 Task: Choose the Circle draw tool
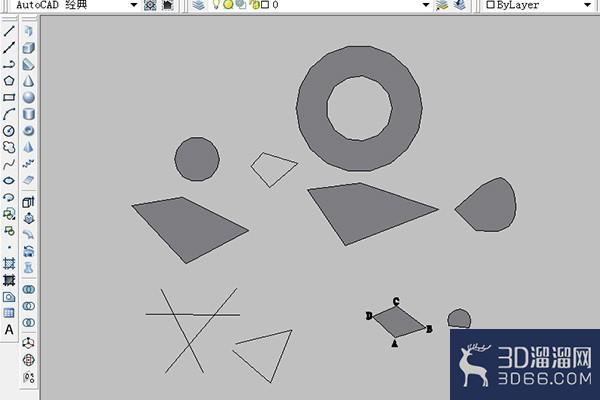(x=9, y=131)
